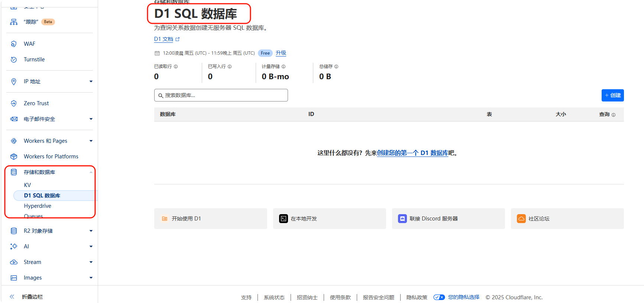Click the 社区论坛 card

point(567,219)
